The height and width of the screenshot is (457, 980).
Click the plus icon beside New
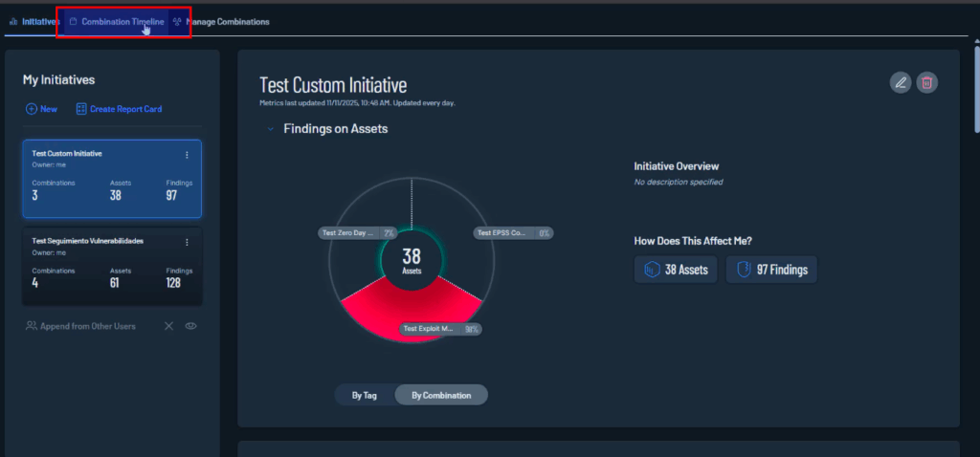tap(32, 109)
